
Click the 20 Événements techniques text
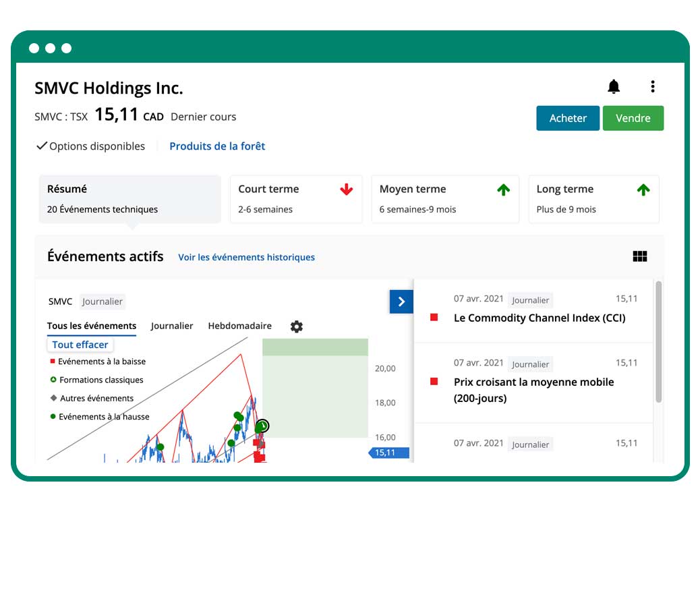103,209
